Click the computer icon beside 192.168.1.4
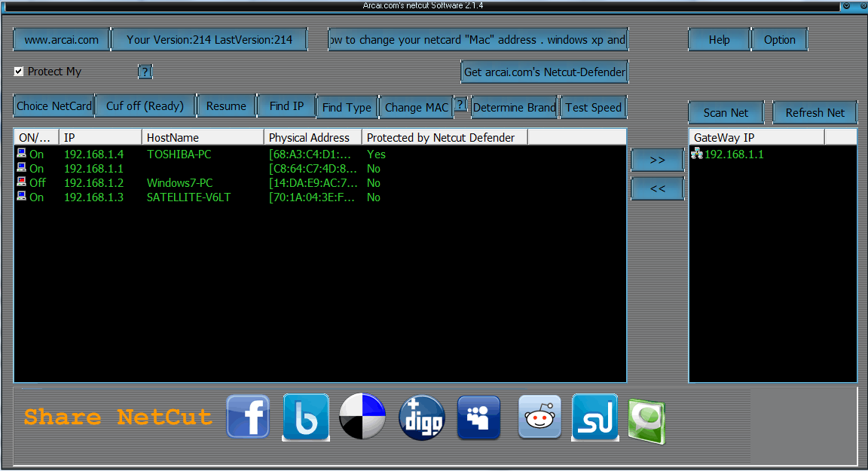The height and width of the screenshot is (471, 868). pos(22,153)
